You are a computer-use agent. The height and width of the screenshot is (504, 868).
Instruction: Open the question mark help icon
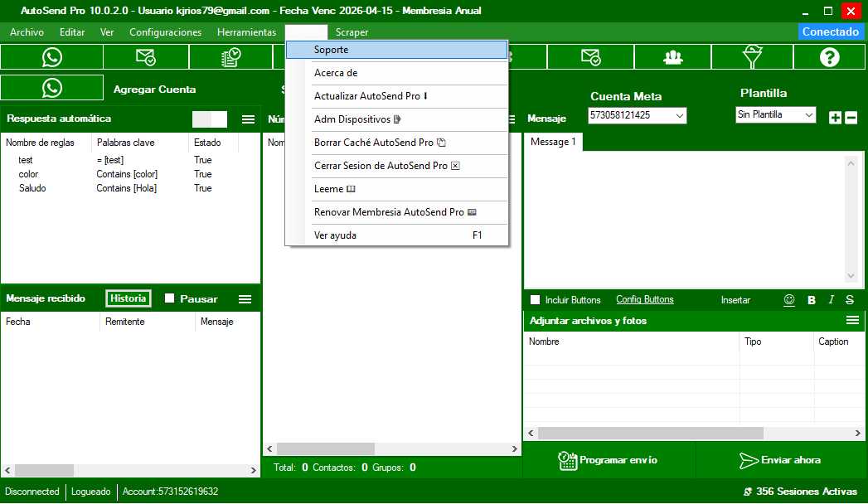(829, 56)
